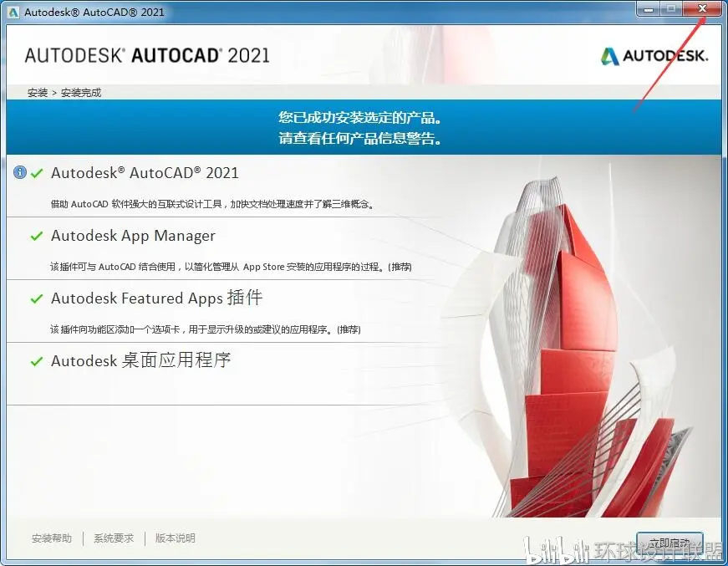
Task: Click the blue info icon beside AutoCAD 2021
Action: pyautogui.click(x=20, y=172)
